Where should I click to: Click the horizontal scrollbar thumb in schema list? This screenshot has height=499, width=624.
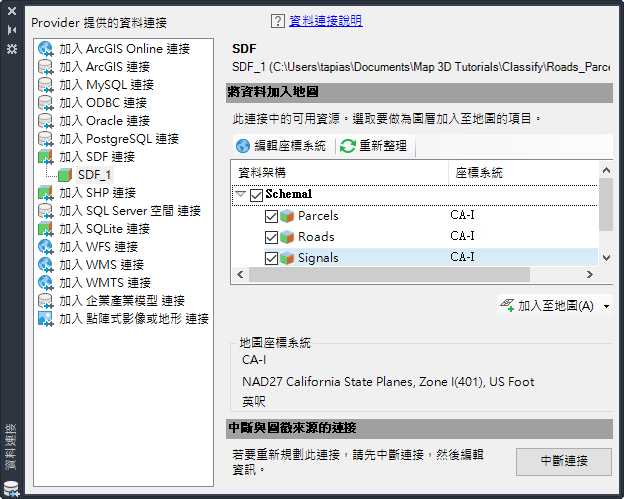point(389,275)
